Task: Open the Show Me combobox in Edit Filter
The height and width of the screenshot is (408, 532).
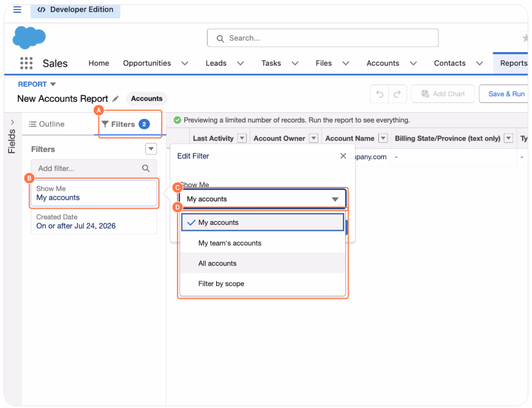Action: tap(262, 199)
